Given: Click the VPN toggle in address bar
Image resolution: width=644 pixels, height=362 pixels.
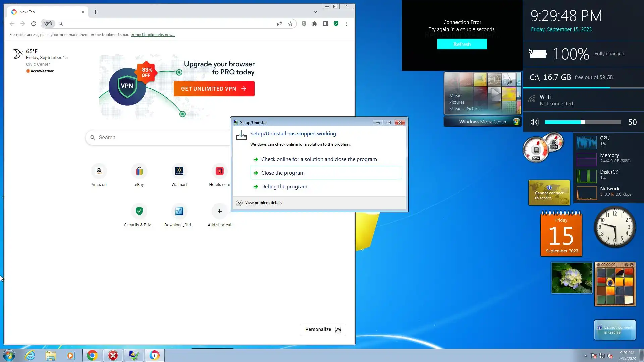Looking at the screenshot, I should 48,24.
